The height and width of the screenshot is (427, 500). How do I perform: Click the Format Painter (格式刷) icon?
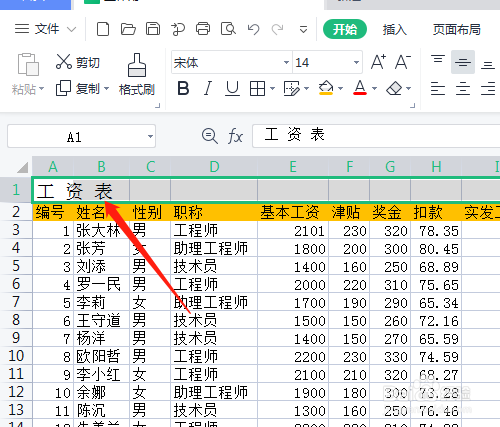click(x=137, y=65)
